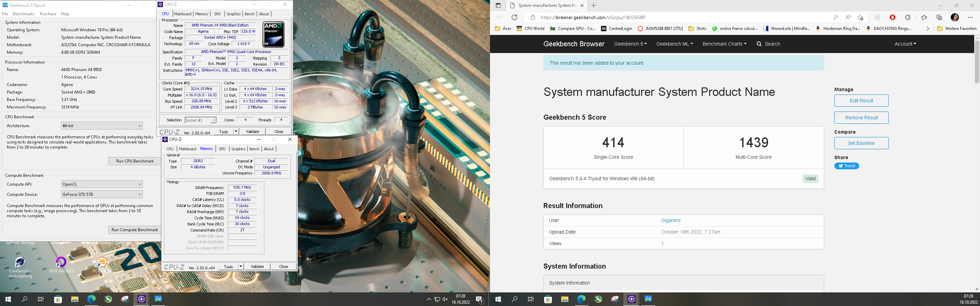This screenshot has width=980, height=306.
Task: Open the CentralLogin bookmark
Action: 617,29
